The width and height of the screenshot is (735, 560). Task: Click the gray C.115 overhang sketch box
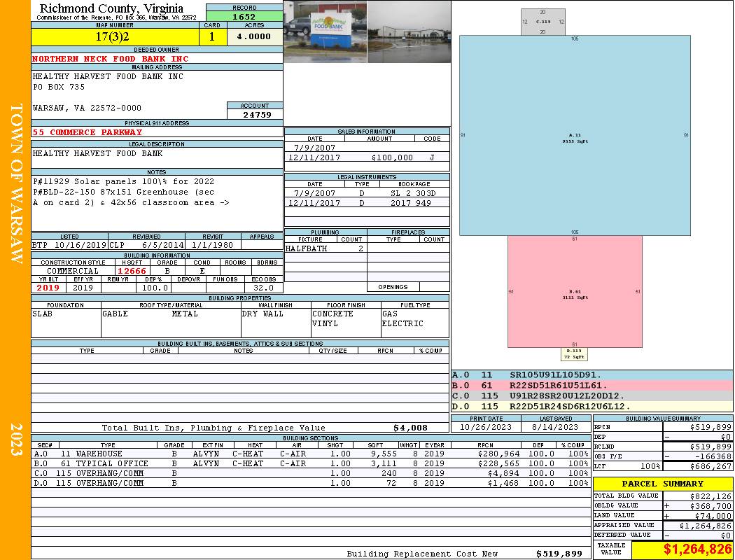pos(542,22)
